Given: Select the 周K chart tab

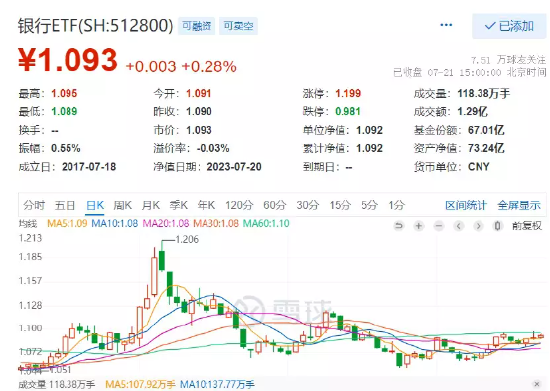Looking at the screenshot, I should pos(122,205).
